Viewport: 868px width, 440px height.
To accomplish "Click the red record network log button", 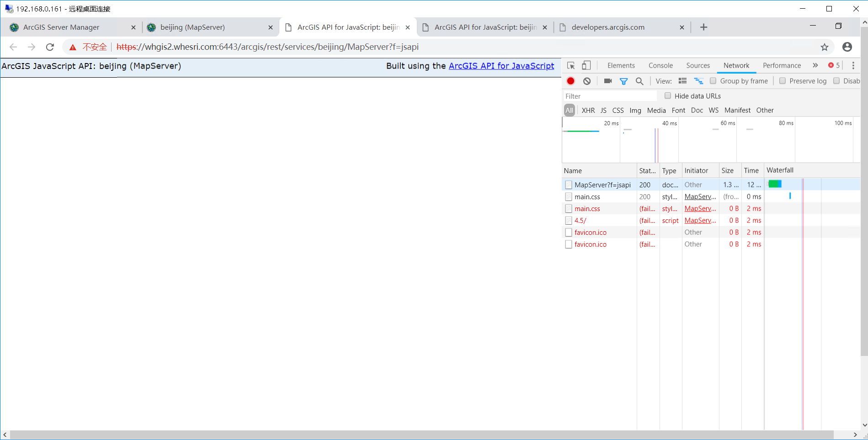I will click(x=570, y=81).
